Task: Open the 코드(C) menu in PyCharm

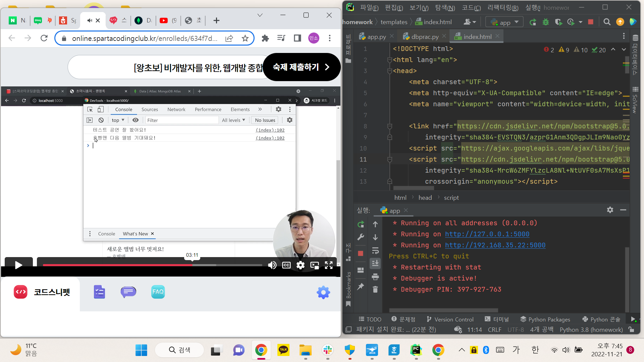Action: click(471, 7)
